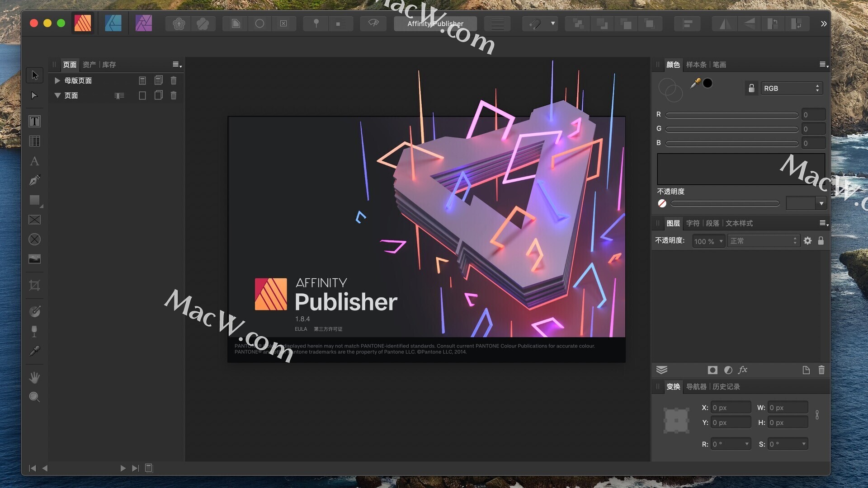This screenshot has width=868, height=488.
Task: Open the rotation R dropdown
Action: coord(747,444)
